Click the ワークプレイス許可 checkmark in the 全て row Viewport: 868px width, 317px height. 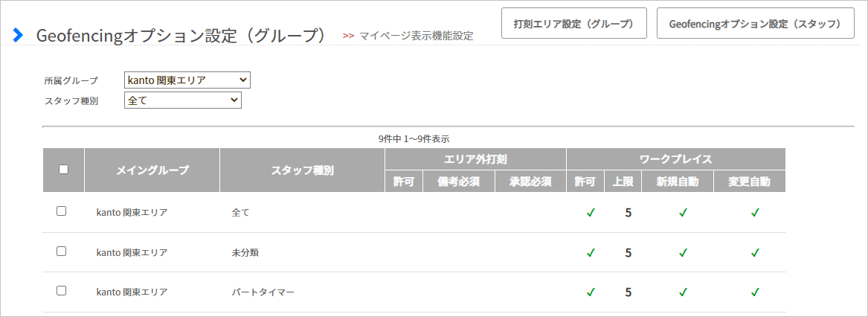tap(590, 213)
